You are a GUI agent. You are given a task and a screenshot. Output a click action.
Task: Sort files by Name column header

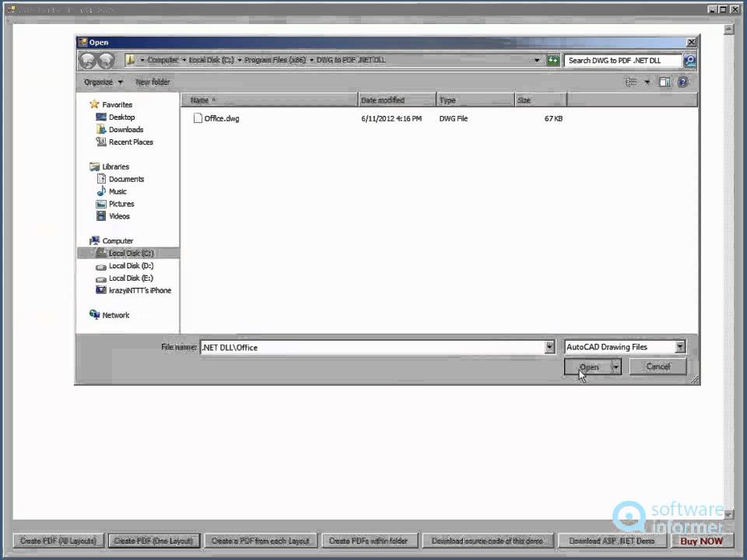[269, 100]
